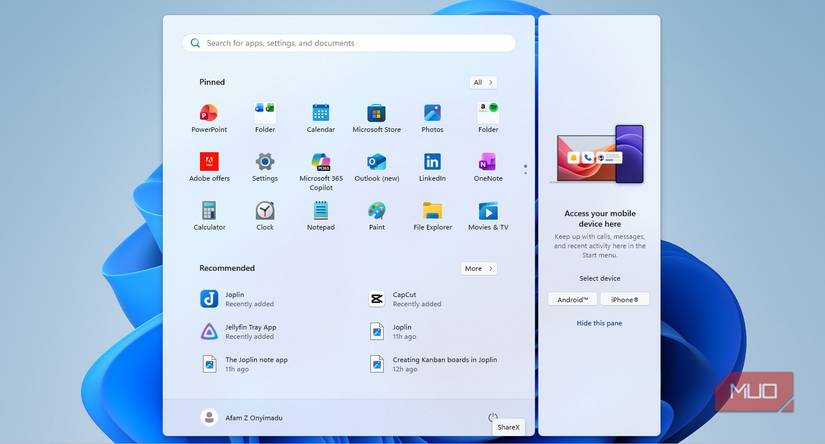Click the Pinned section heading

point(212,82)
